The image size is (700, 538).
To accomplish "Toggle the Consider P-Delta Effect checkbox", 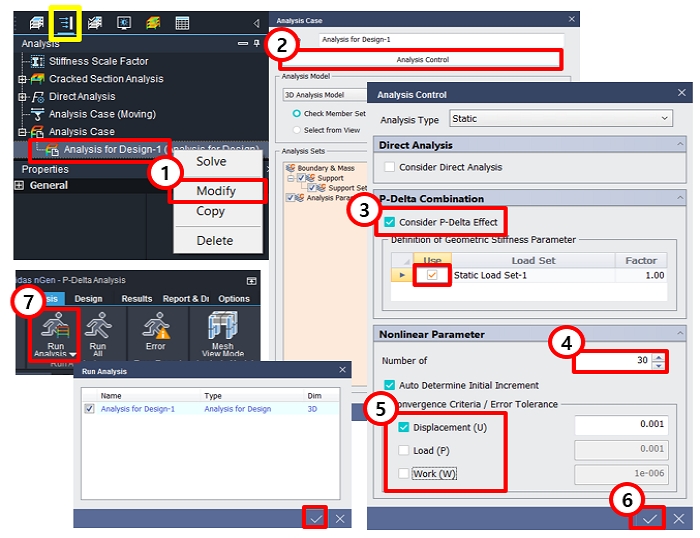I will (390, 220).
